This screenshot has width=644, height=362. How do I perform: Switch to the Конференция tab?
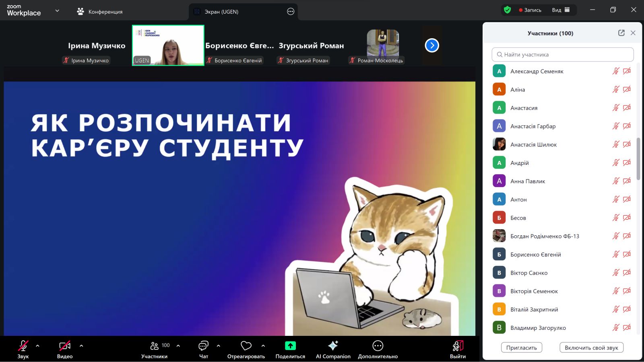coord(100,12)
